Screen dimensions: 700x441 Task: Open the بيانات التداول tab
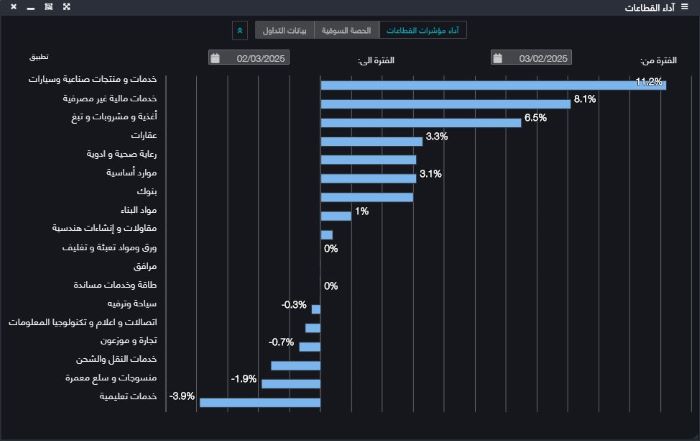(x=285, y=30)
